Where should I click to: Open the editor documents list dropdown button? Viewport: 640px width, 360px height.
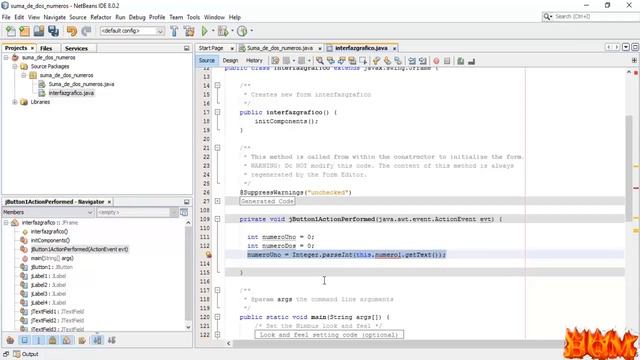tap(626, 47)
